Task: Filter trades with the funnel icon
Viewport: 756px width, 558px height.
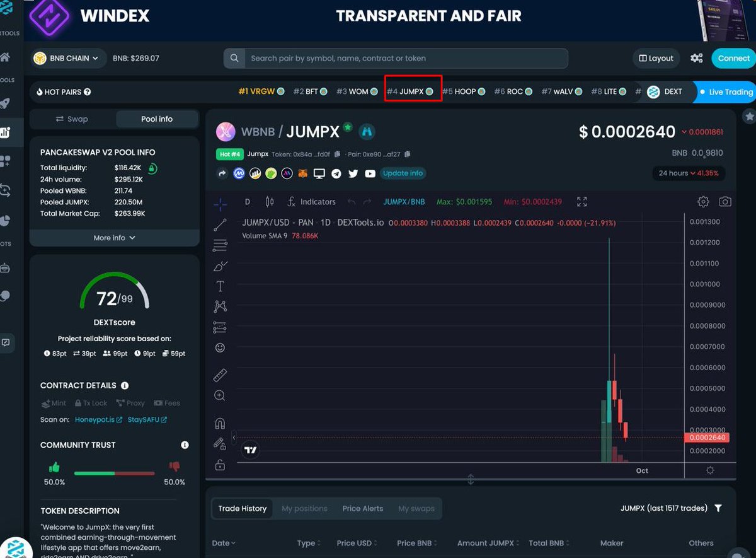Action: click(x=718, y=508)
